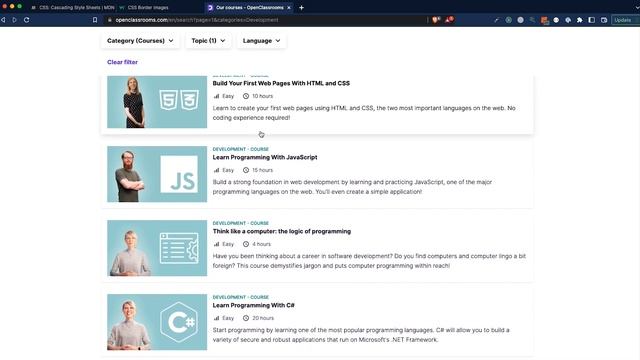The image size is (640, 360).
Task: Open Learn Programming With C# course
Action: pos(253,305)
